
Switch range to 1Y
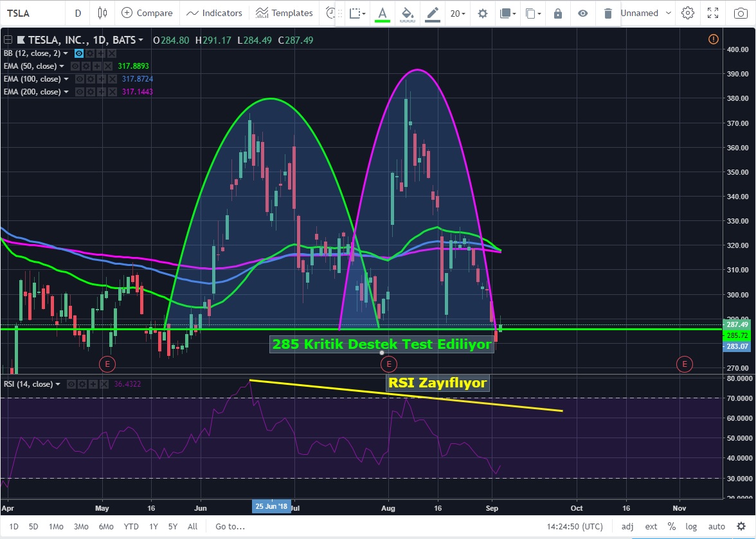pos(153,527)
